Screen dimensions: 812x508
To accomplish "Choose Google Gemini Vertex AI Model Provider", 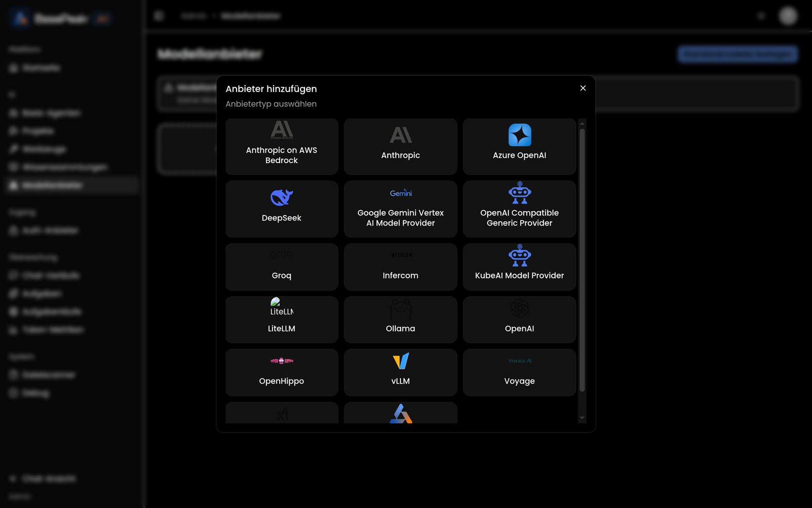I will pyautogui.click(x=400, y=209).
